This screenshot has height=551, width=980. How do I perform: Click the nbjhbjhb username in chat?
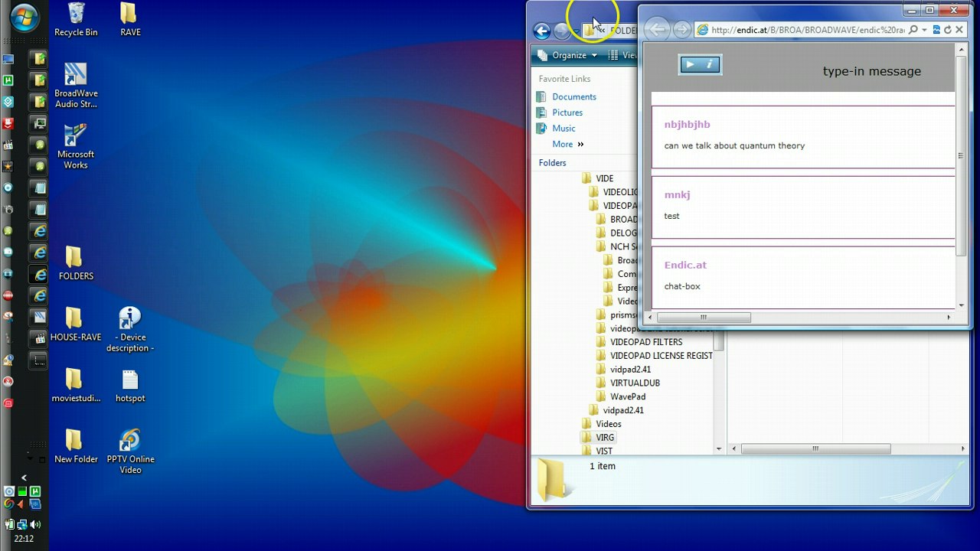687,125
